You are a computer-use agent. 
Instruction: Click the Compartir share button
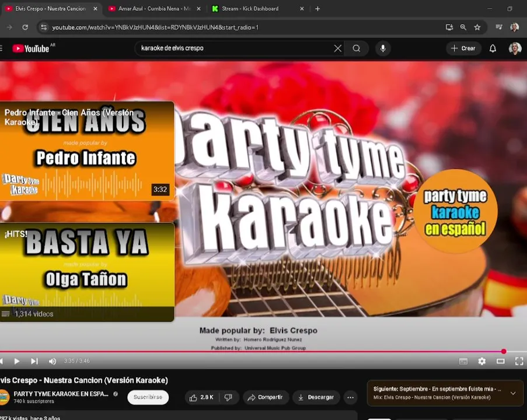(266, 397)
